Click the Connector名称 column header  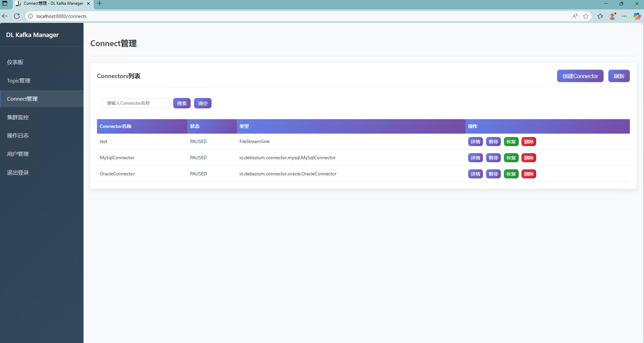pos(142,126)
